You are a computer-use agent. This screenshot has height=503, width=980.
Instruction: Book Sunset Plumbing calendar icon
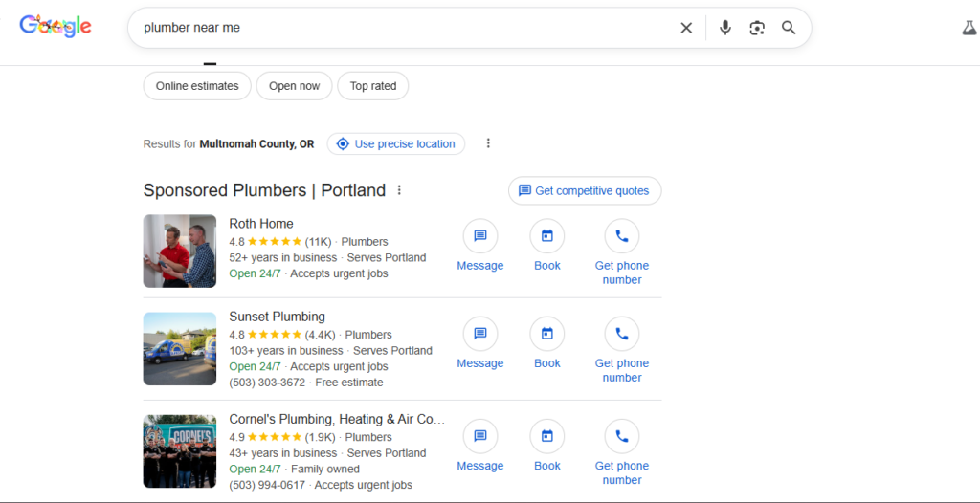546,334
